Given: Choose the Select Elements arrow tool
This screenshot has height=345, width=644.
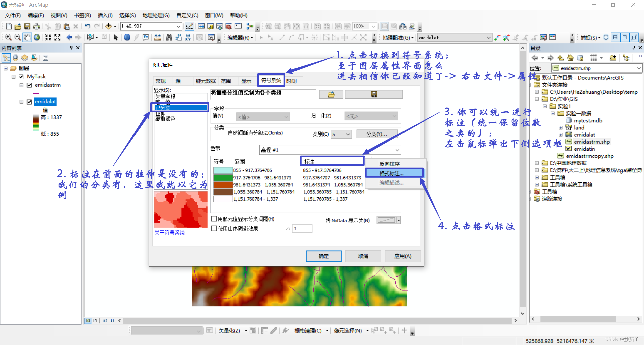Looking at the screenshot, I should point(116,38).
